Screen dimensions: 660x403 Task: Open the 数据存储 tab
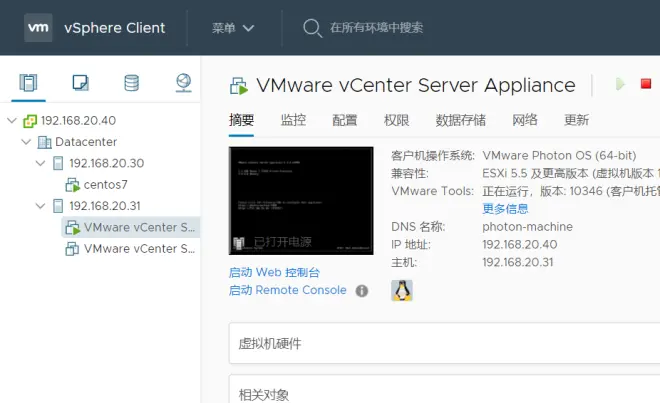click(x=460, y=120)
